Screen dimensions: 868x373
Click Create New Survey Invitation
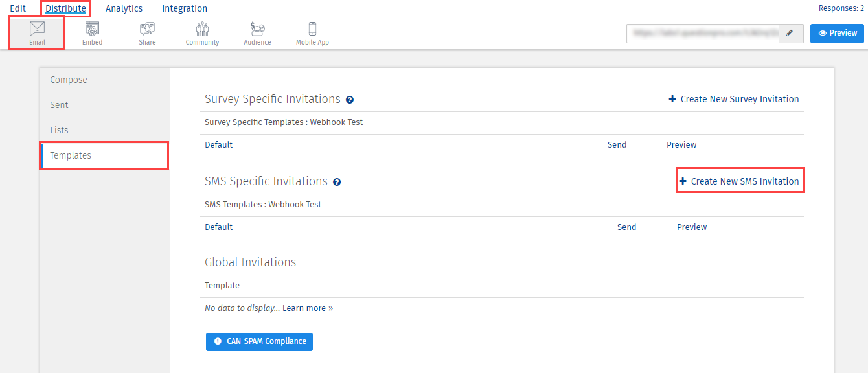click(734, 99)
